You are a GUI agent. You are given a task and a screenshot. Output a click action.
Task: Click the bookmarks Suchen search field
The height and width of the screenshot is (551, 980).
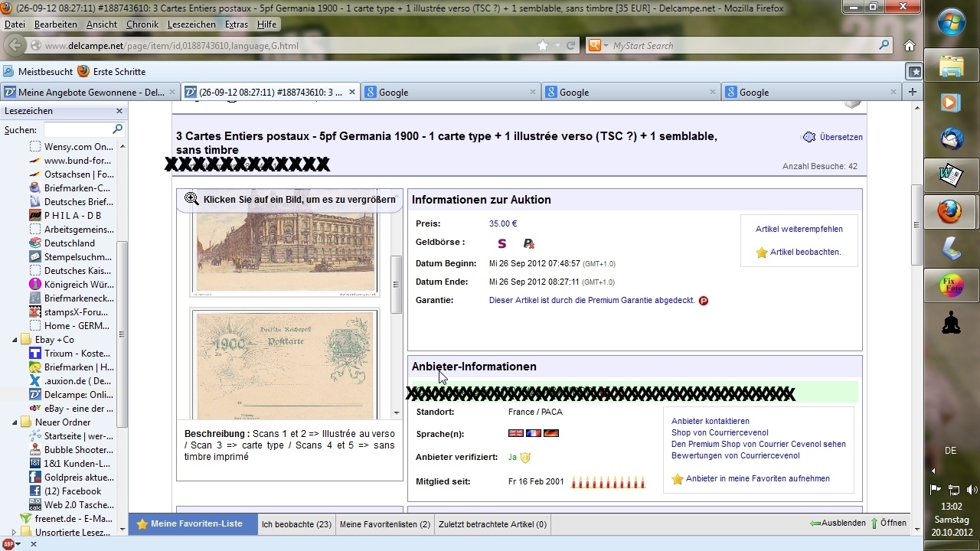tap(78, 129)
